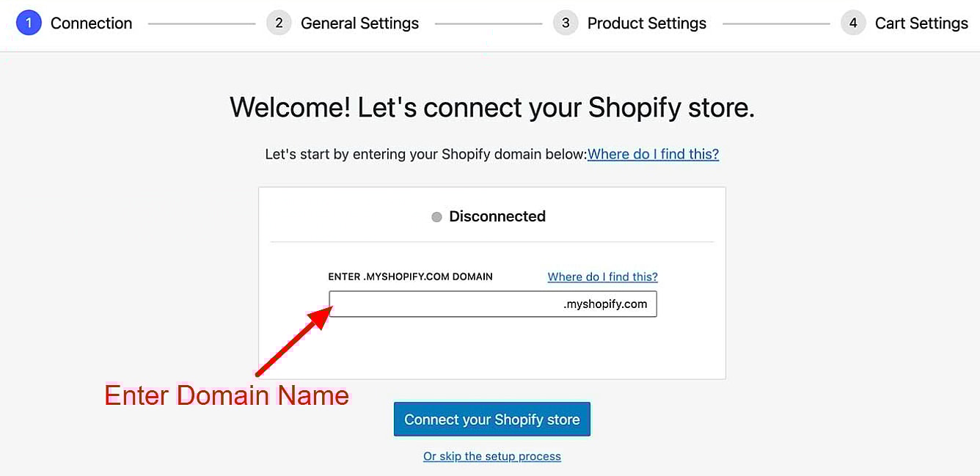The height and width of the screenshot is (476, 980).
Task: Click the step 1 number circle
Action: [x=29, y=23]
